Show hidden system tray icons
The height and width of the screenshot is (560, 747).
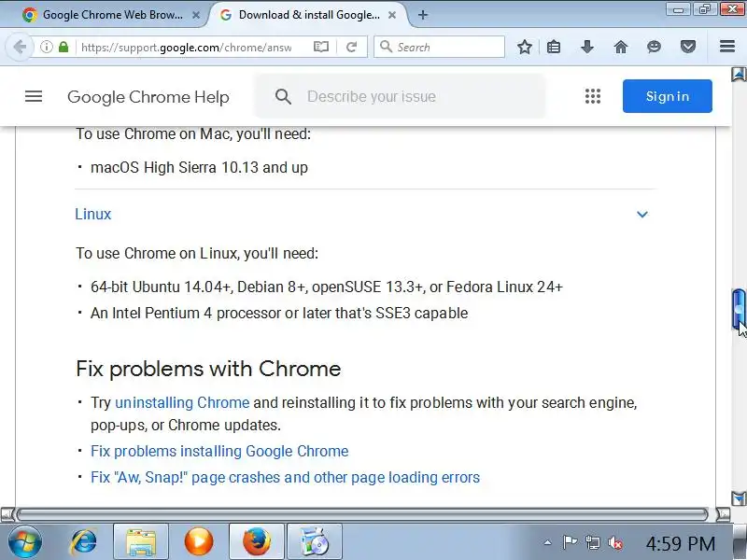(x=548, y=542)
